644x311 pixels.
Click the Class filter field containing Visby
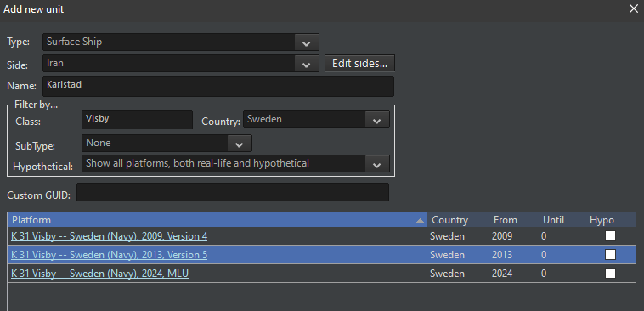tap(137, 120)
